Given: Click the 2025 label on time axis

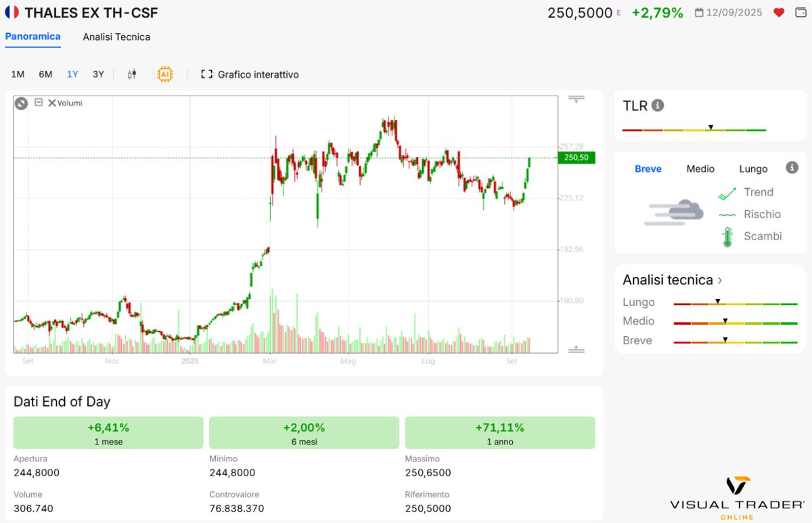Looking at the screenshot, I should (x=190, y=362).
